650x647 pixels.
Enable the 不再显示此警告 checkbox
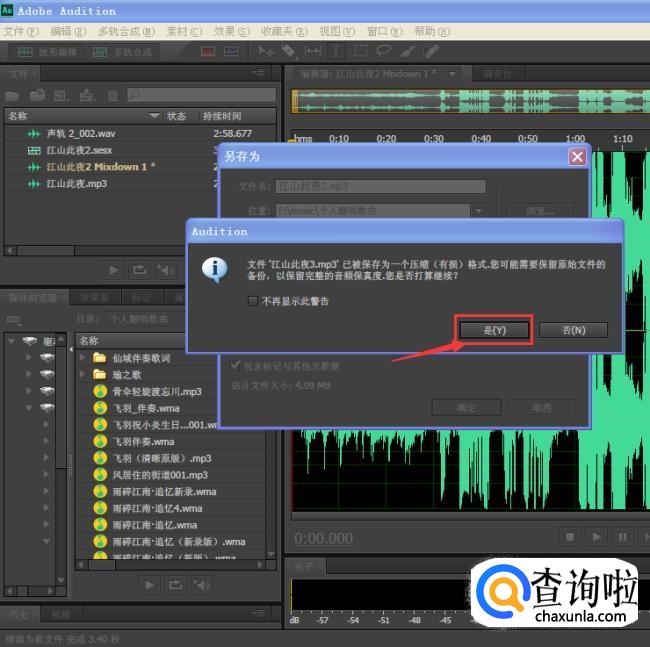pyautogui.click(x=253, y=301)
